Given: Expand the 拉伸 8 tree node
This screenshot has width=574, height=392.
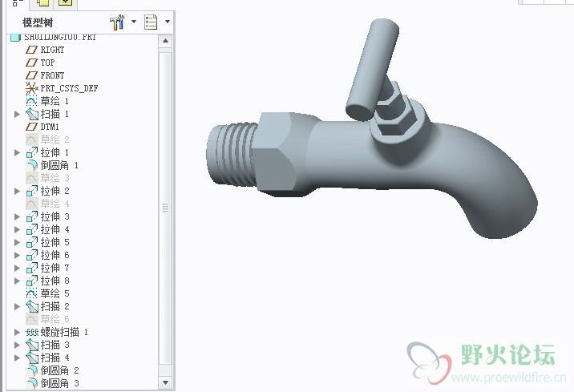Looking at the screenshot, I should click(x=17, y=281).
